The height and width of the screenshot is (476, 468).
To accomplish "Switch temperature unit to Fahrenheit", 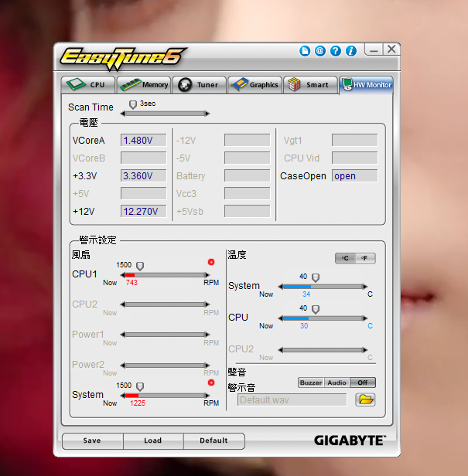I will coord(365,258).
